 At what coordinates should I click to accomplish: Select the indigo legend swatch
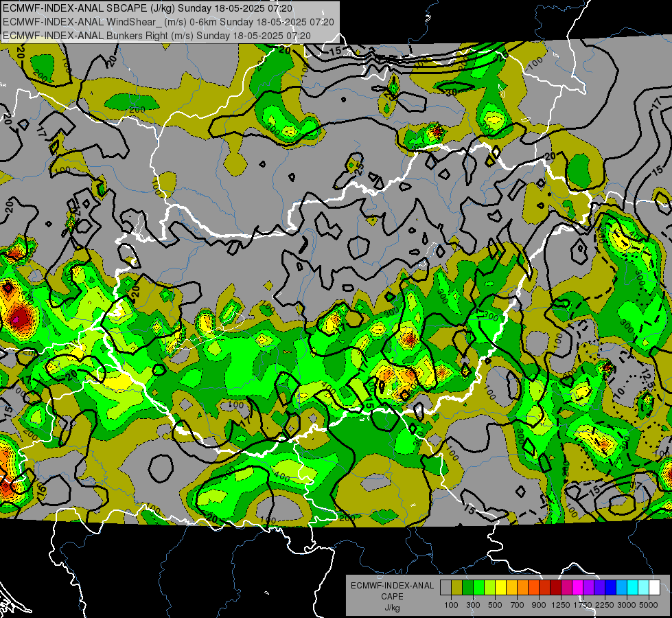click(599, 587)
